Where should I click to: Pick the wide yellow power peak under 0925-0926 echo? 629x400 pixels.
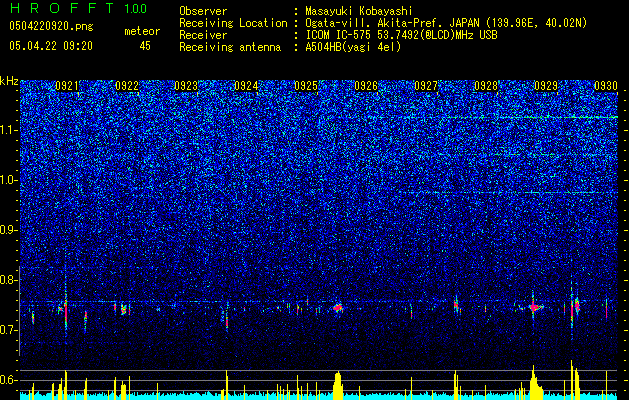338,385
